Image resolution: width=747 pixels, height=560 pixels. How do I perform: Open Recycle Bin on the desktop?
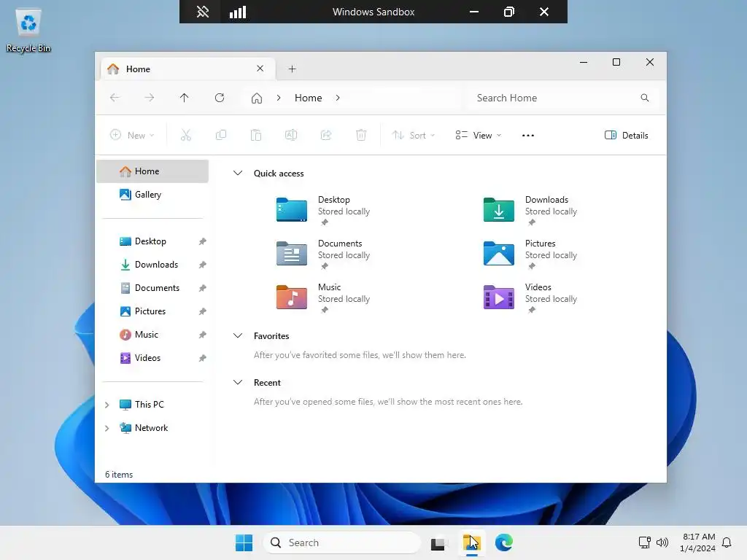[x=28, y=30]
